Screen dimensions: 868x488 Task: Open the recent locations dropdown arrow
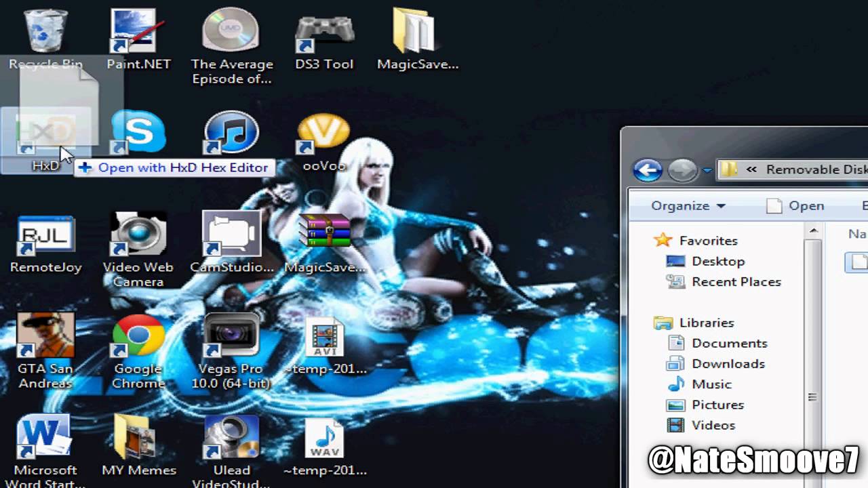click(x=707, y=170)
